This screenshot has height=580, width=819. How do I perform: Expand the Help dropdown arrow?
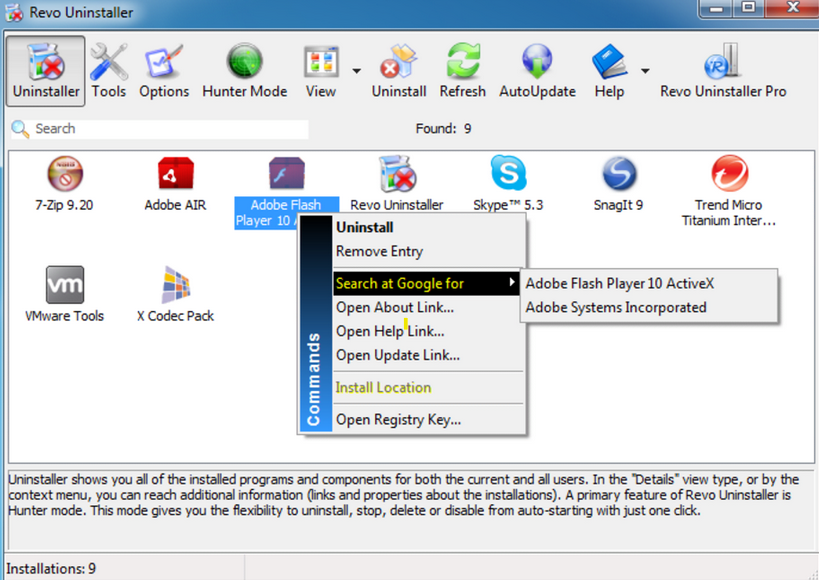tap(645, 71)
